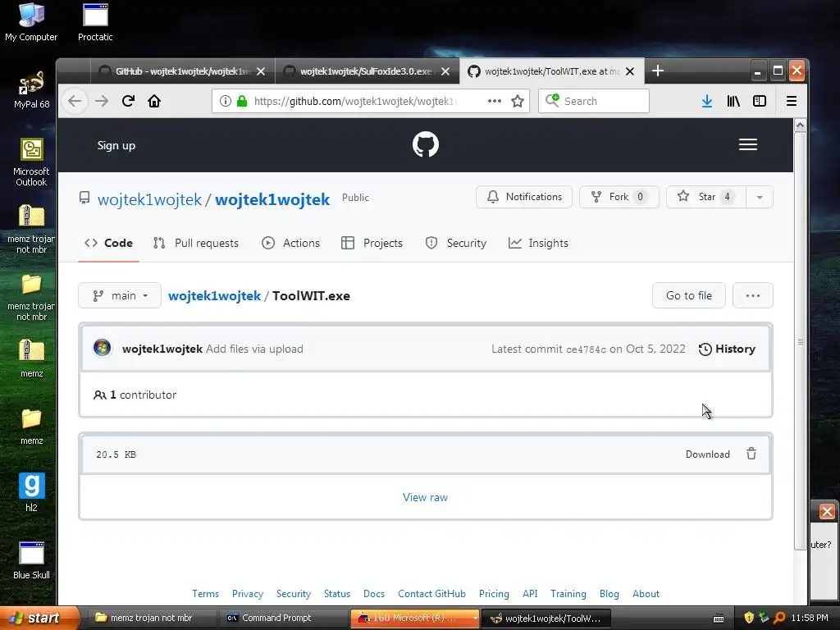This screenshot has width=840, height=630.
Task: Close the GitHub - wojtek1wojtek first tab
Action: point(261,71)
